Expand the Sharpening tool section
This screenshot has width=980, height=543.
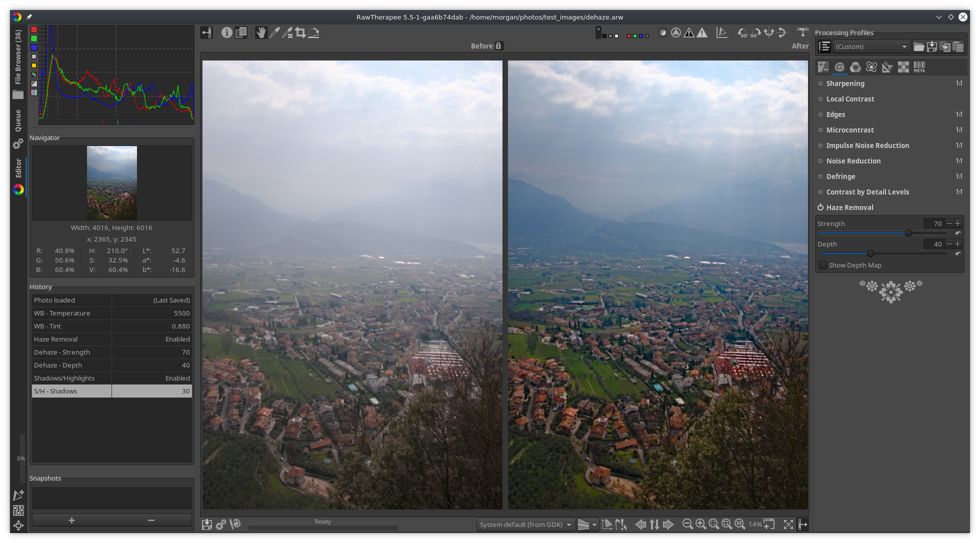845,83
